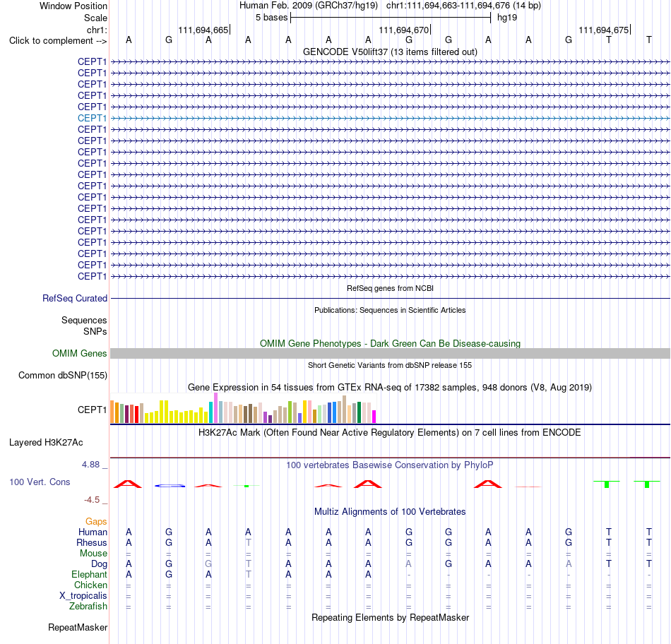671x644 pixels.
Task: Click the Chicken alignment row label
Action: pos(90,585)
